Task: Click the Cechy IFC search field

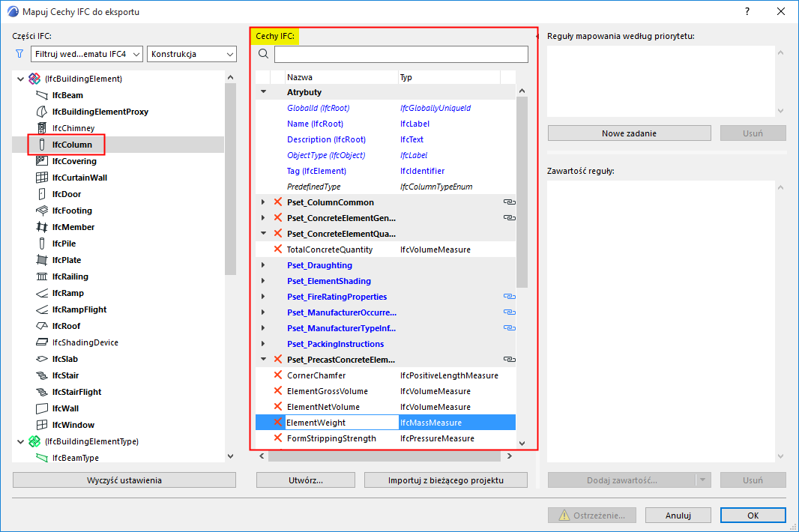Action: click(x=401, y=54)
